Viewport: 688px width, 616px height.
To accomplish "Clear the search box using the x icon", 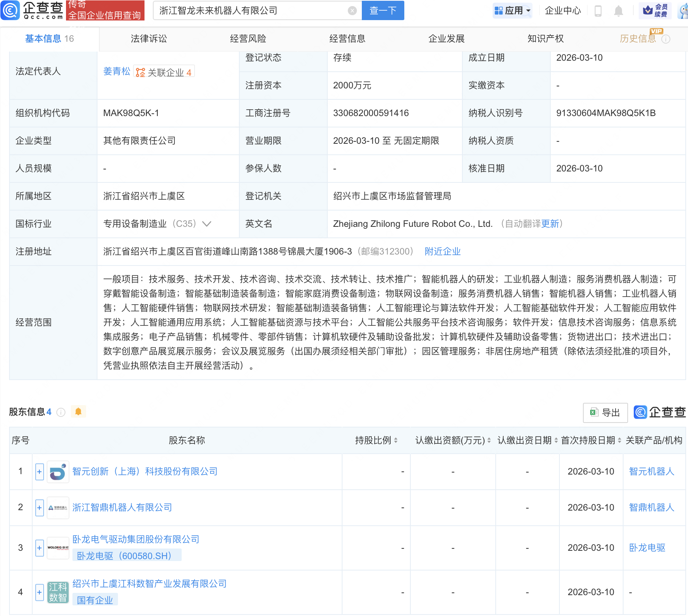I will [352, 11].
